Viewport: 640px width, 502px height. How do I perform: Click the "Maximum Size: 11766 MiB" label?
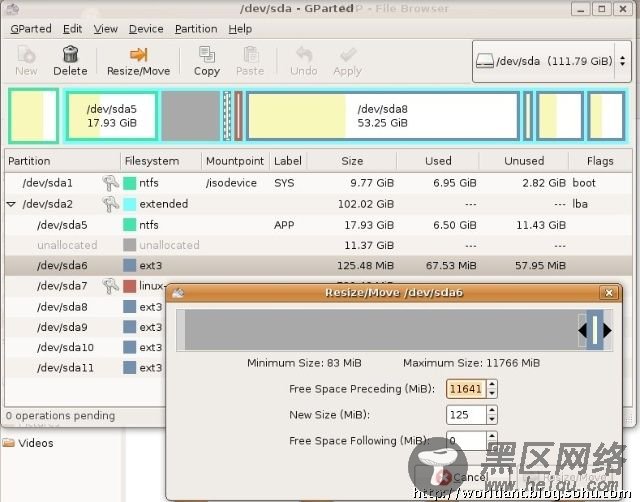471,363
